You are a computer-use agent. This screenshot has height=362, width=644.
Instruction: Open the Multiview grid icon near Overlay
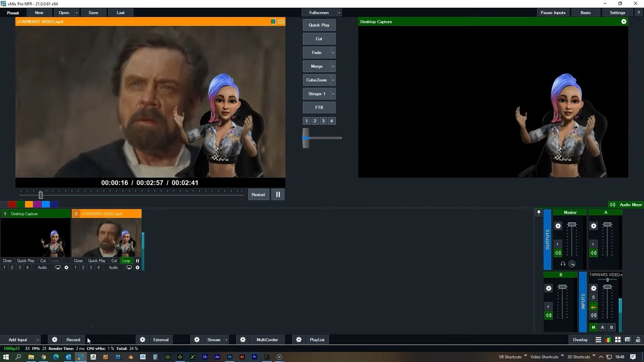(x=618, y=339)
